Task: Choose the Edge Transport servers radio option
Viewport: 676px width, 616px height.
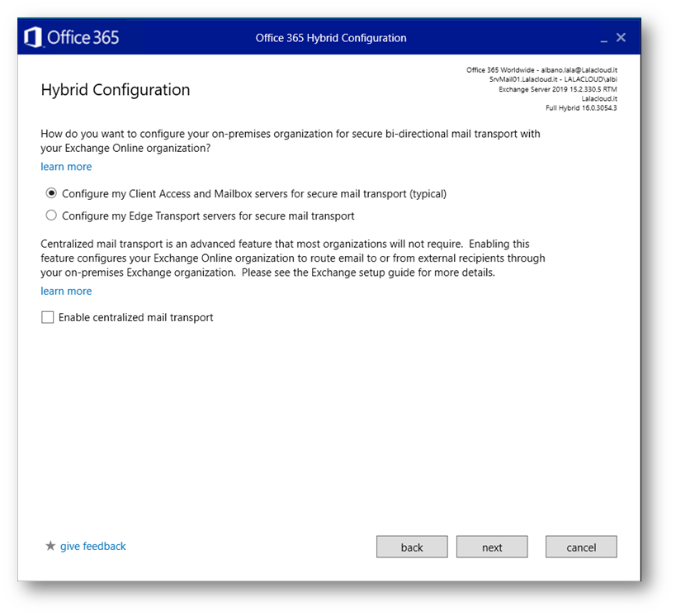Action: [52, 216]
